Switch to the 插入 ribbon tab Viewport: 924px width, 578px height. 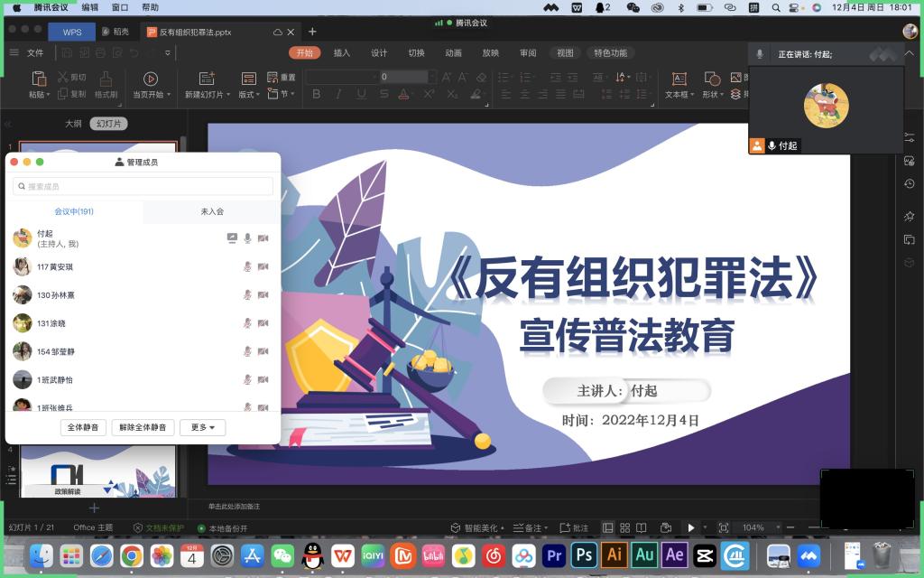click(x=342, y=53)
